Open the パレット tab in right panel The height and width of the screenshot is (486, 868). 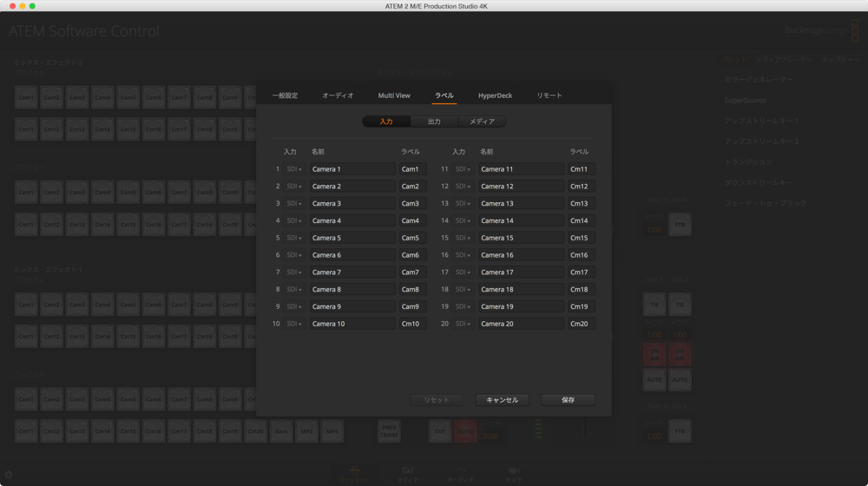(x=734, y=59)
